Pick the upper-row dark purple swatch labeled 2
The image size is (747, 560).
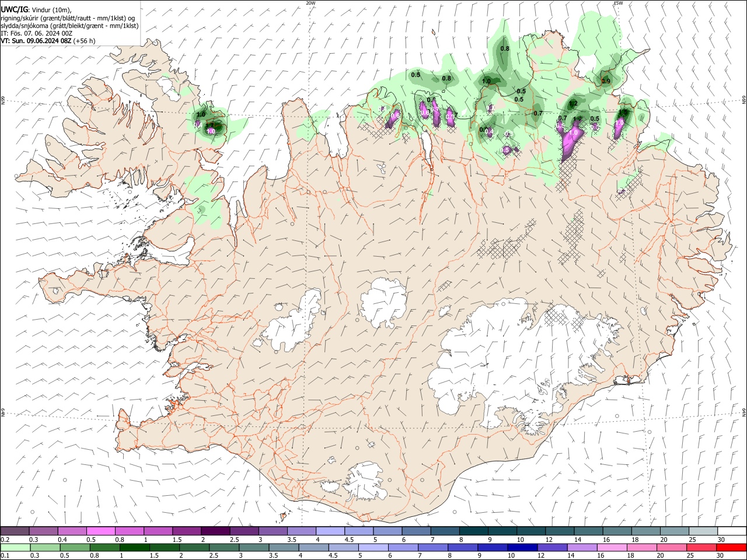[215, 531]
